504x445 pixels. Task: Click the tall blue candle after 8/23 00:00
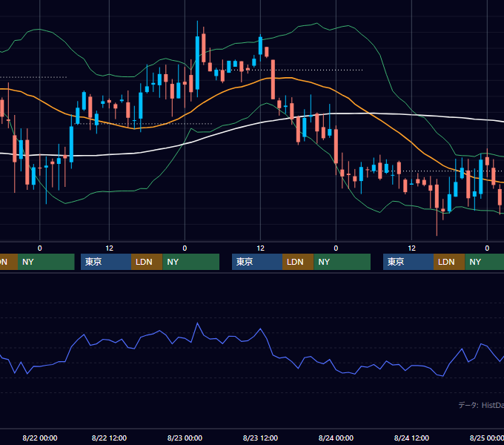click(x=197, y=63)
